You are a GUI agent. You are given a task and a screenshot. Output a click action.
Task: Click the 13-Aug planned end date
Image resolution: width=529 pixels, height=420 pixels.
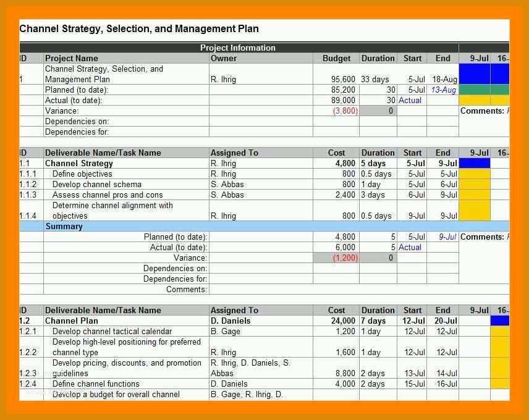[x=443, y=90]
